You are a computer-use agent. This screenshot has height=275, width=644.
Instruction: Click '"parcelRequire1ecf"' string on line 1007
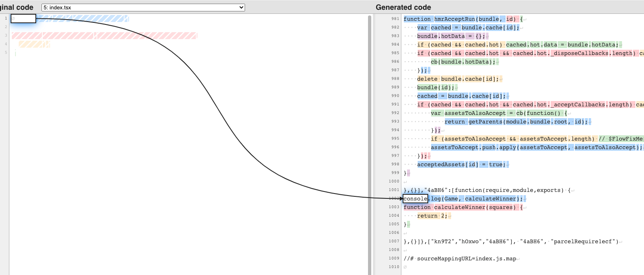click(583, 242)
